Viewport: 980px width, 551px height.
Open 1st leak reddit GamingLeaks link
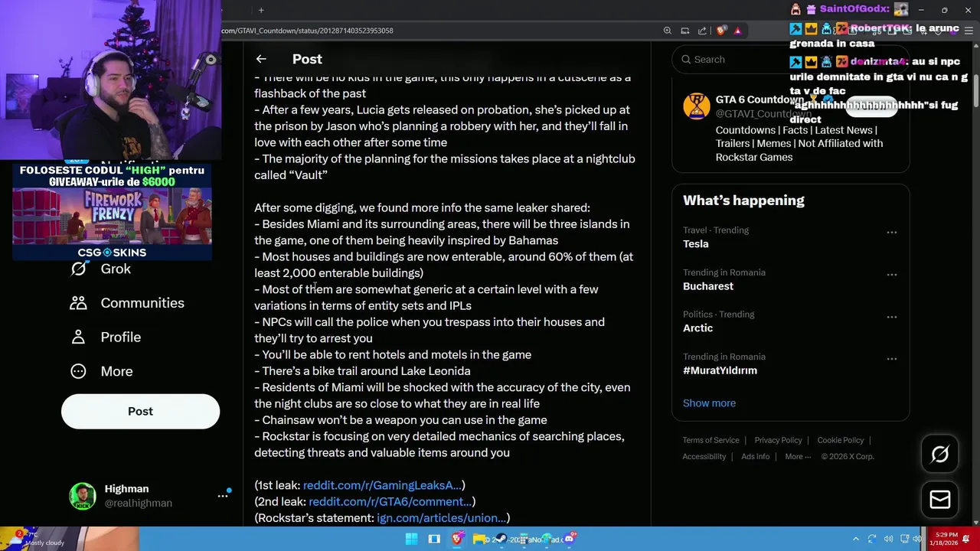pyautogui.click(x=382, y=485)
